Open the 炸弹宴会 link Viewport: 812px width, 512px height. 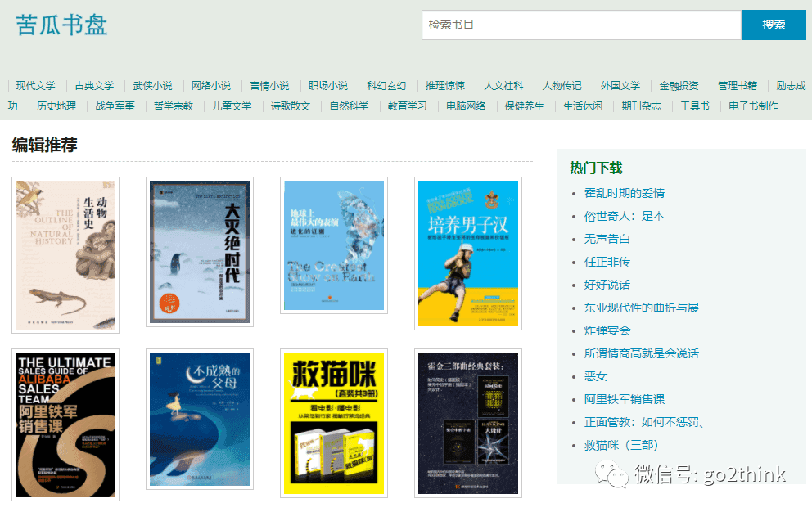[x=607, y=330]
